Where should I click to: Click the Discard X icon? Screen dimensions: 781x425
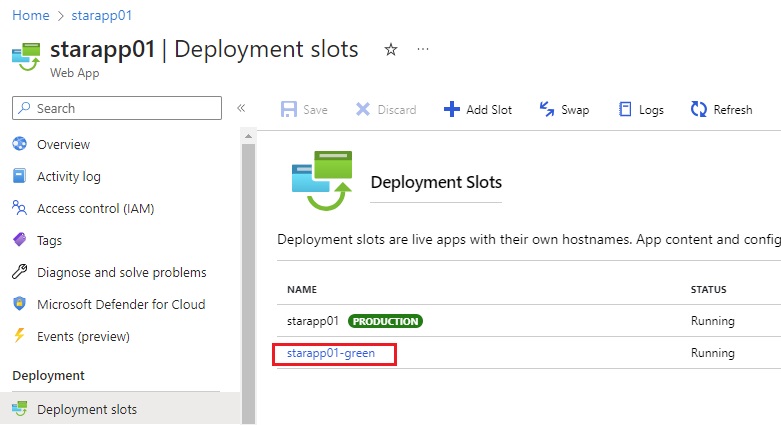(363, 109)
